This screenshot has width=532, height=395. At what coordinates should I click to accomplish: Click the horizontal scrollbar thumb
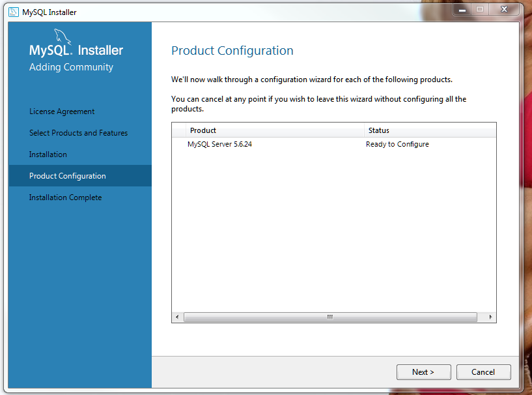tap(330, 317)
